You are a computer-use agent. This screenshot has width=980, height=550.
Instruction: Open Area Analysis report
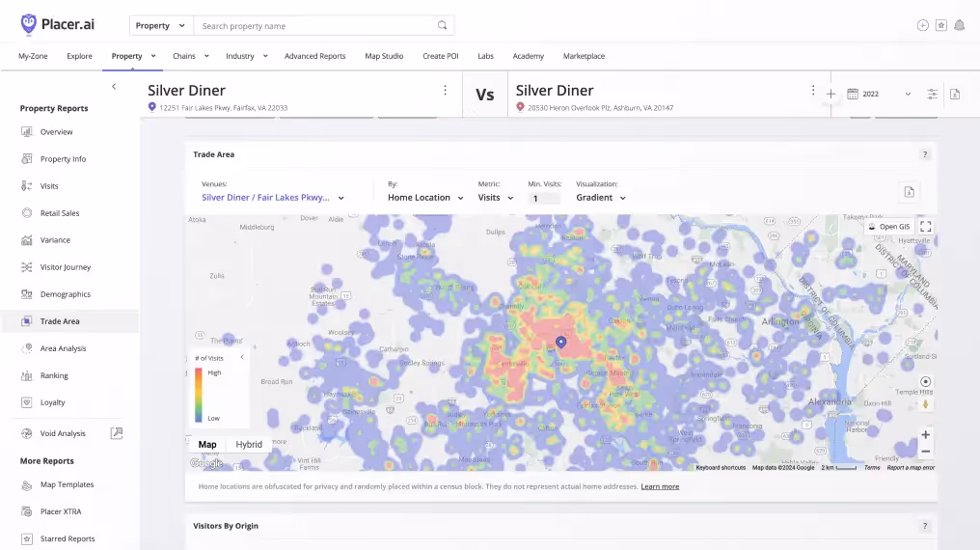tap(63, 348)
